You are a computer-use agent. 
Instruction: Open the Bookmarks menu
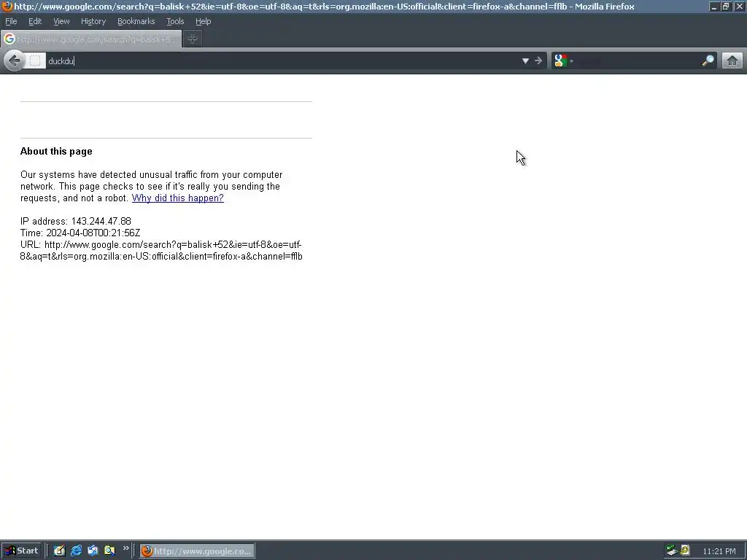(x=136, y=21)
